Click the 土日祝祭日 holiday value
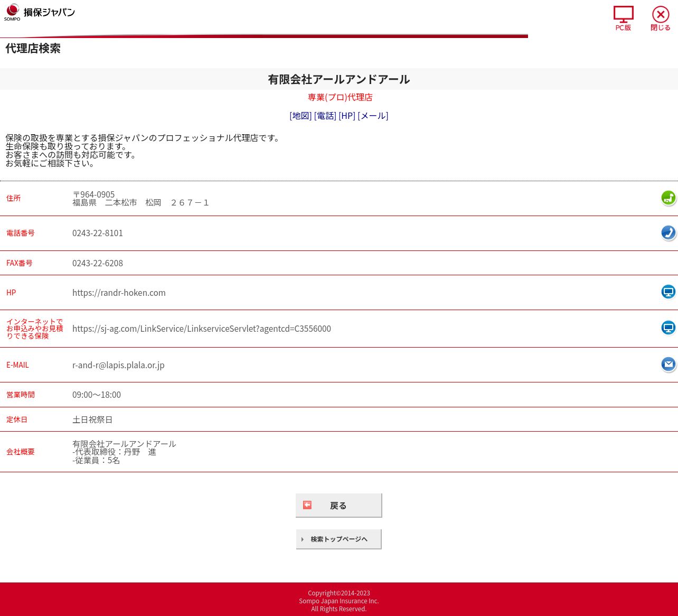The width and height of the screenshot is (678, 616). 92,419
